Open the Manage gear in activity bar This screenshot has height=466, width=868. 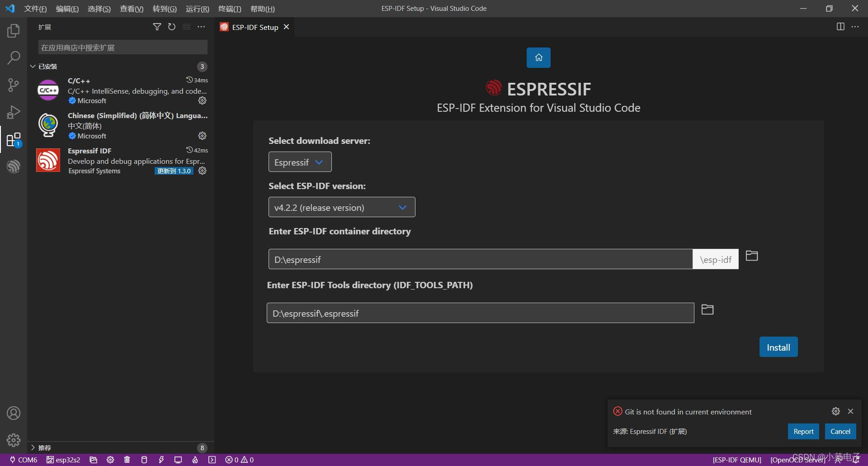[x=14, y=440]
